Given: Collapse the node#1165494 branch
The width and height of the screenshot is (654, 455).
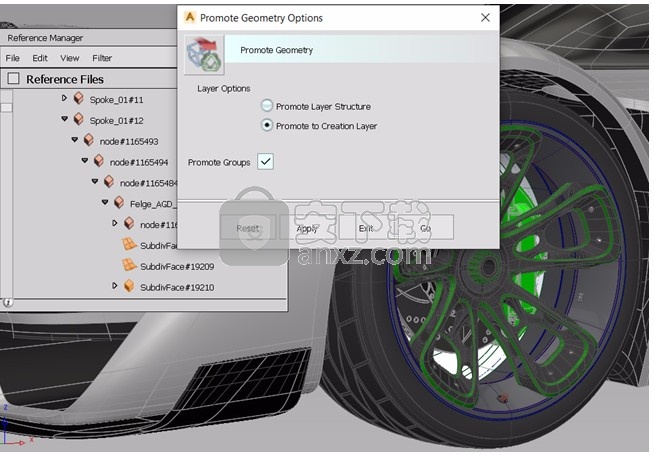Looking at the screenshot, I should coord(85,161).
